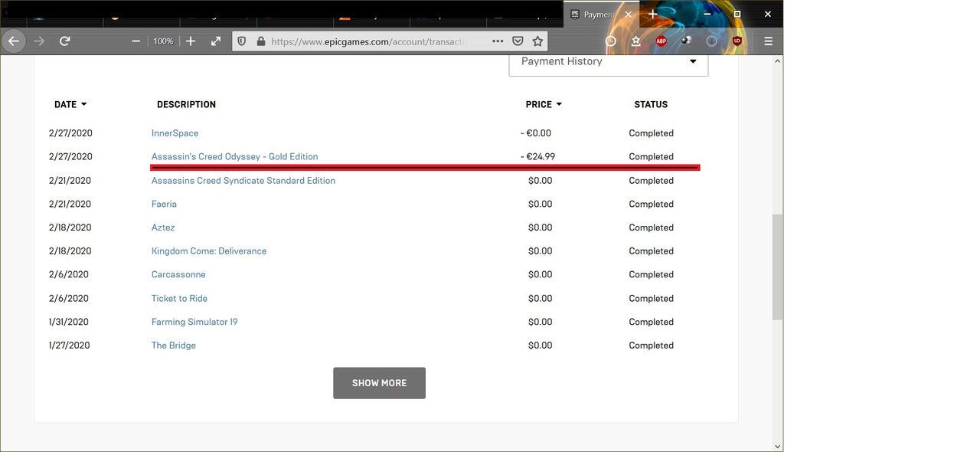Open the Adblock Plus extension

(x=661, y=41)
